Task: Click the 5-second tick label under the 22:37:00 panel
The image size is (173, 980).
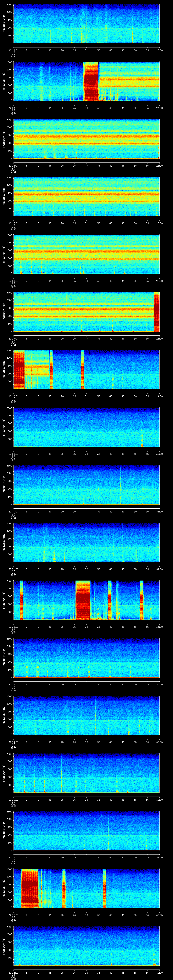Action: (x=26, y=915)
